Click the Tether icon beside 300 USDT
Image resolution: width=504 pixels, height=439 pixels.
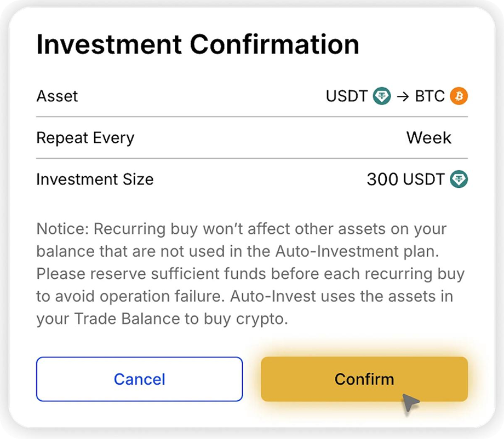pos(459,179)
